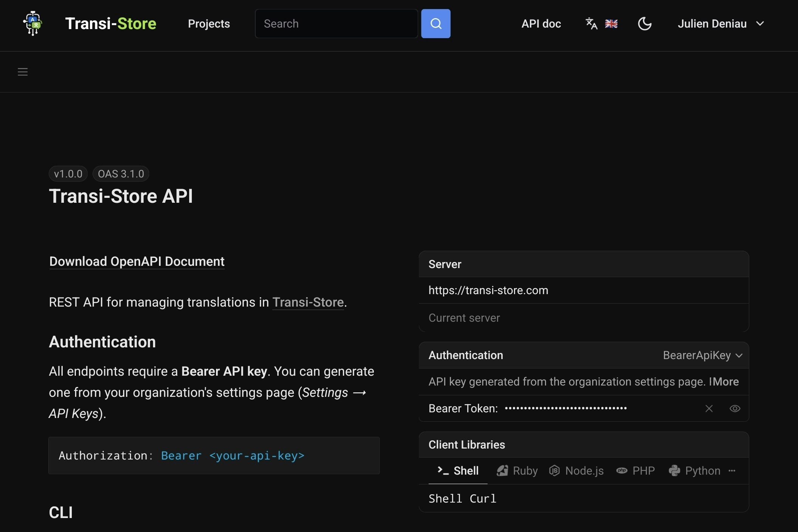Switch to the PHP client library

636,471
